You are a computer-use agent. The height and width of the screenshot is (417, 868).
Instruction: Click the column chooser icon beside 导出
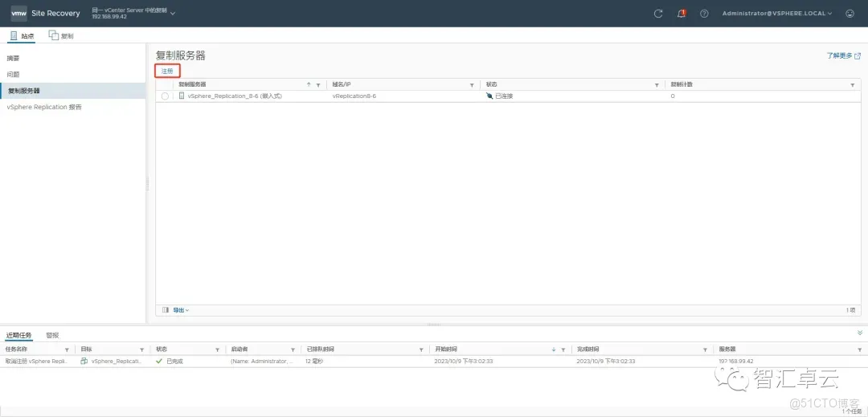(x=166, y=310)
